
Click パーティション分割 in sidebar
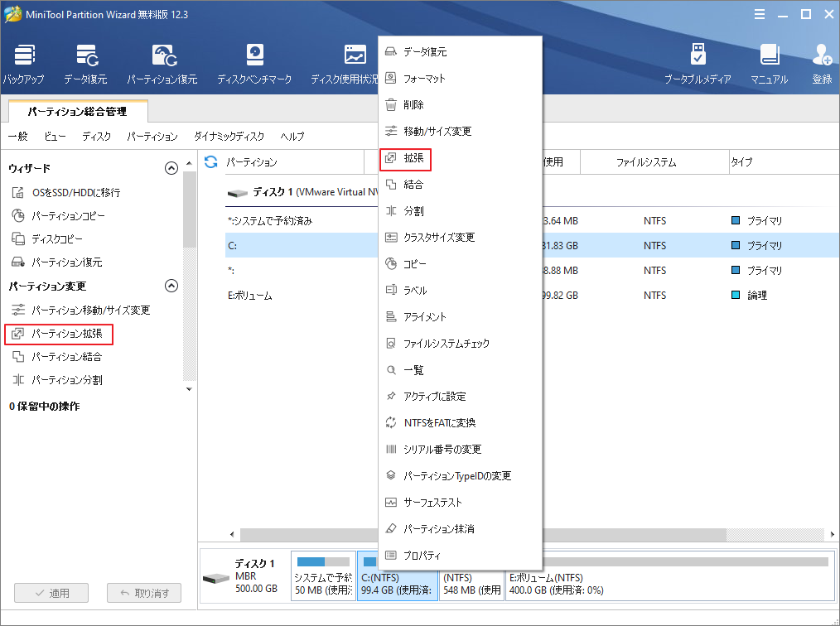click(57, 380)
